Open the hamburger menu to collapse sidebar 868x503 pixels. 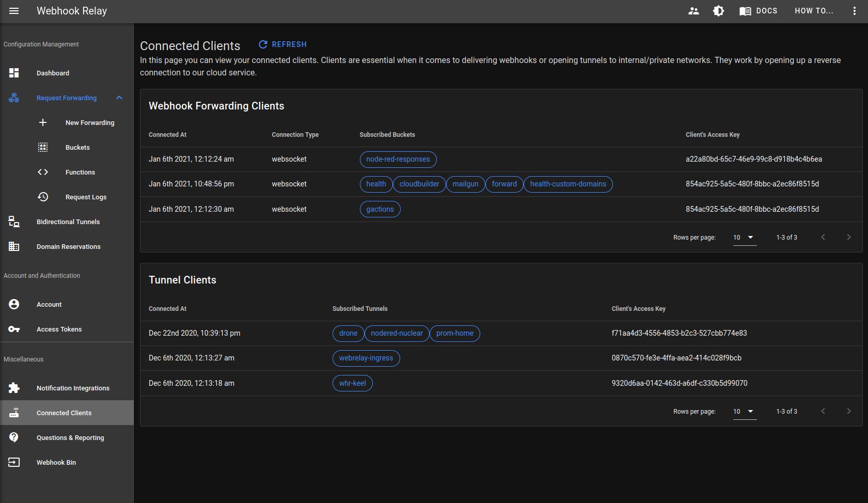[14, 11]
